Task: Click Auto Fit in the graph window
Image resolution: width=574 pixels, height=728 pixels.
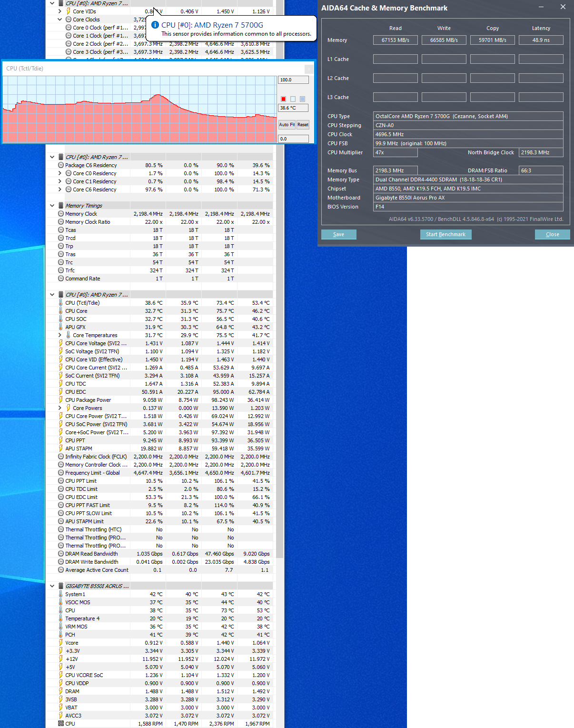Action: (x=287, y=125)
